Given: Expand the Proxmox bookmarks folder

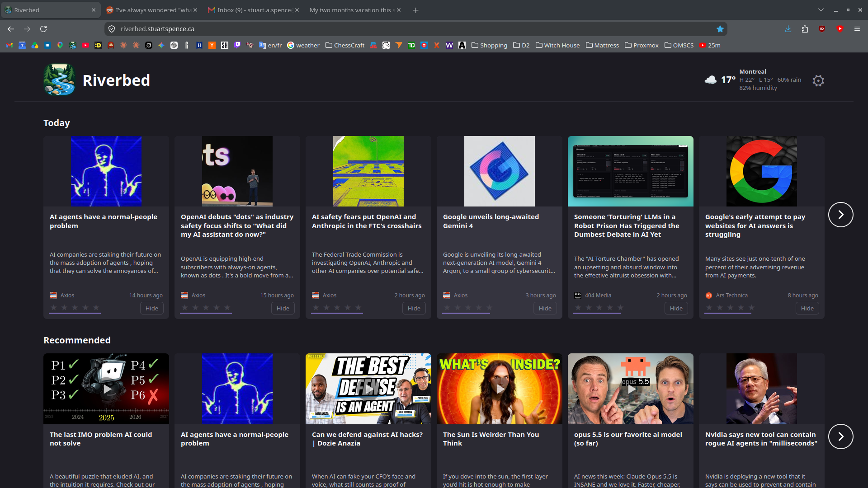Looking at the screenshot, I should [x=642, y=45].
